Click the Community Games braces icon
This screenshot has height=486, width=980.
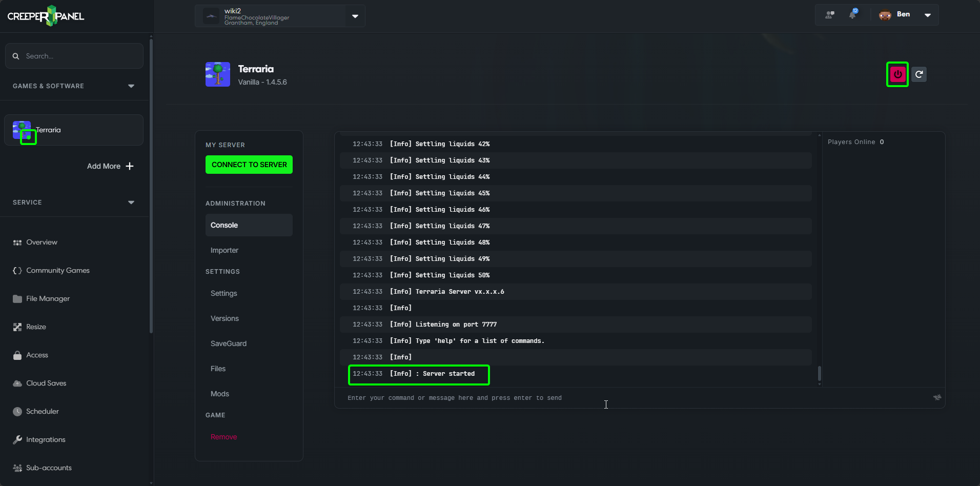17,271
